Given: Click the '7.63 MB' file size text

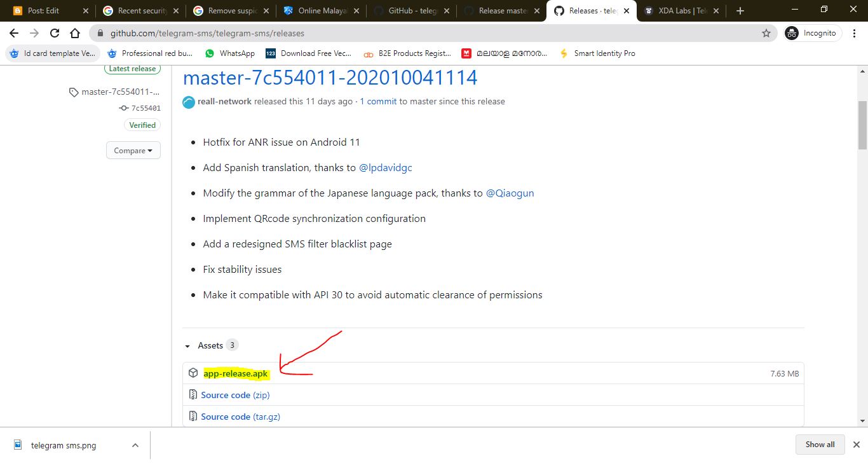Looking at the screenshot, I should coord(784,374).
